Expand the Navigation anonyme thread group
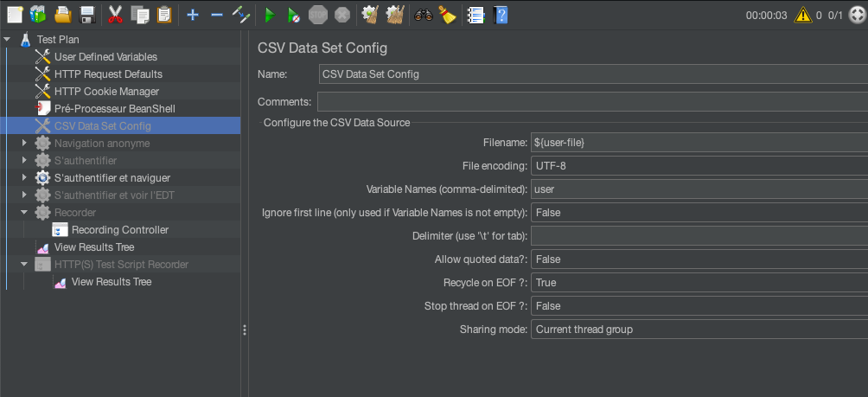Screen dimensions: 868x397 coord(24,144)
